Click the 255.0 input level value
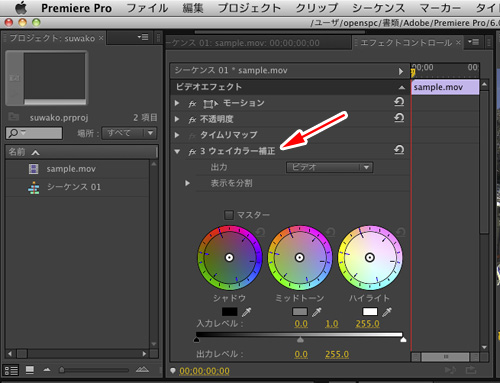This screenshot has height=383, width=500. [x=367, y=324]
